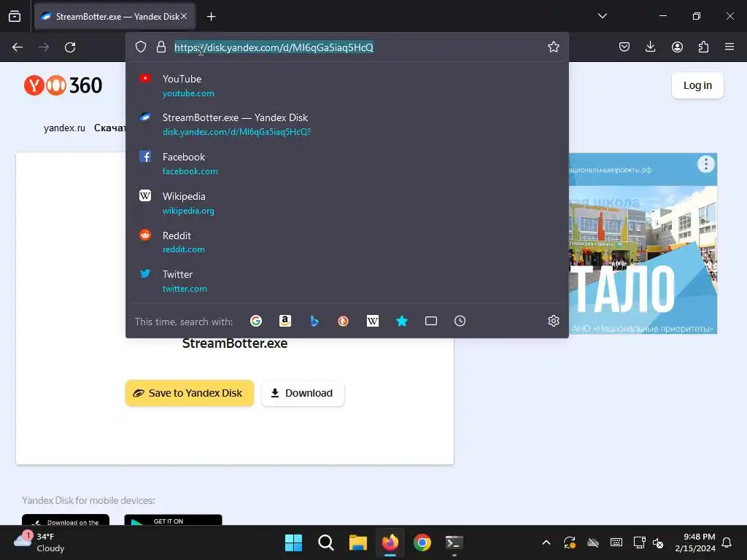Viewport: 747px width, 560px height.
Task: Close the StreamBotter.exe browser tab
Action: click(x=184, y=16)
